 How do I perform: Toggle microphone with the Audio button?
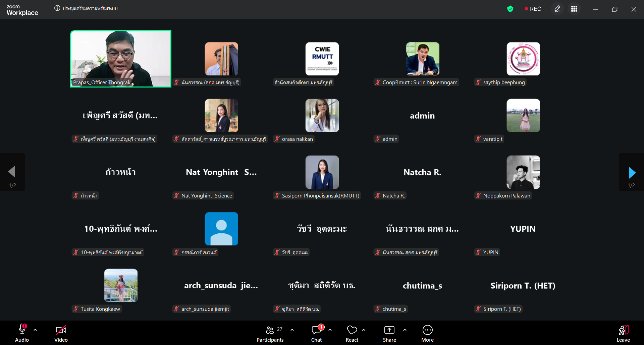pyautogui.click(x=22, y=334)
